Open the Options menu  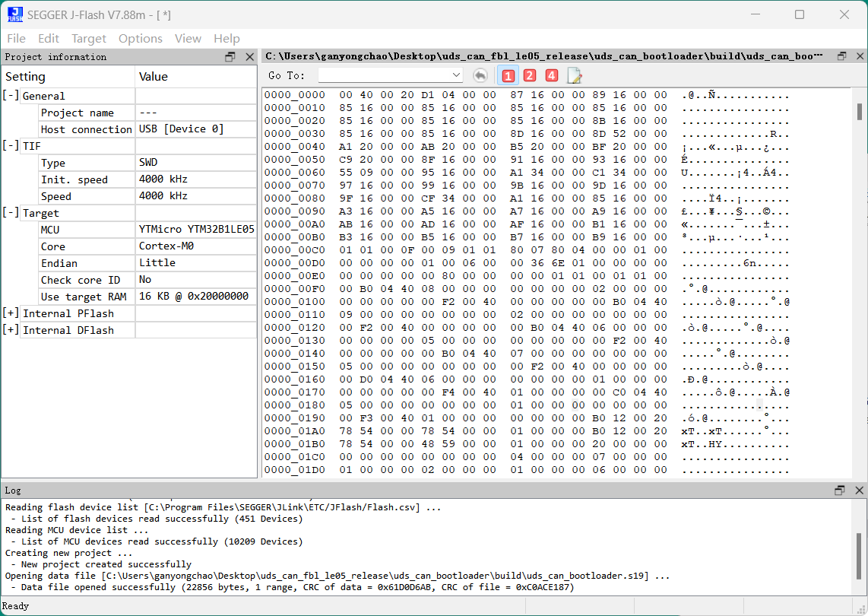[140, 39]
